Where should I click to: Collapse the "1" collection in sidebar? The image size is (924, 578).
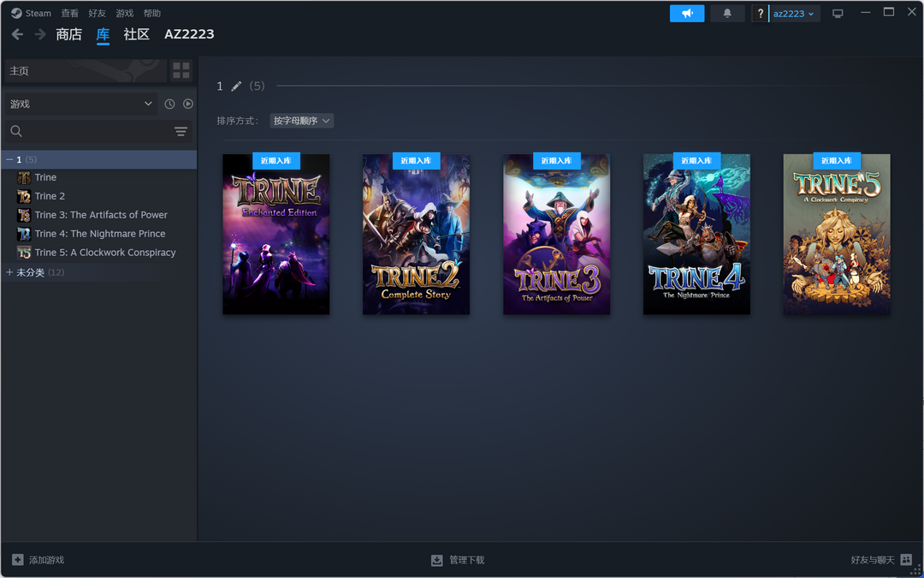(9, 159)
